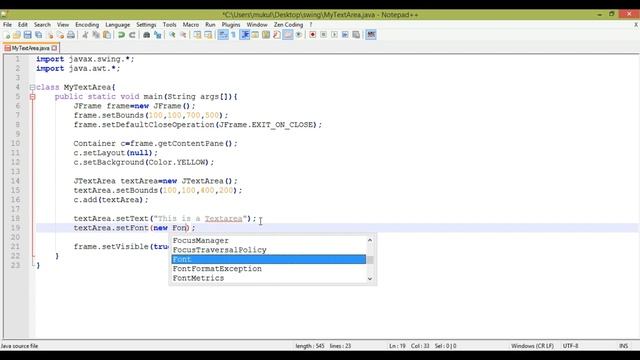Click the Paste clipboard icon
The image size is (640, 360).
[107, 35]
